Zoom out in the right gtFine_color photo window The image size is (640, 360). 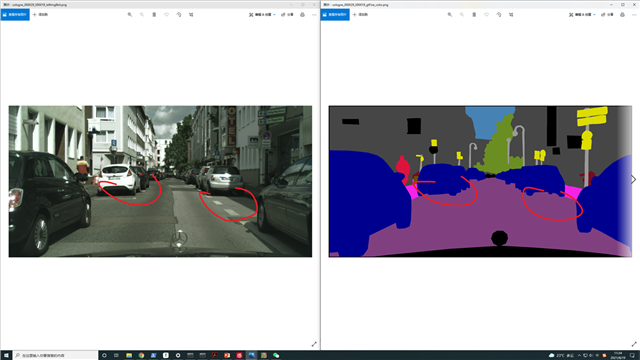462,15
